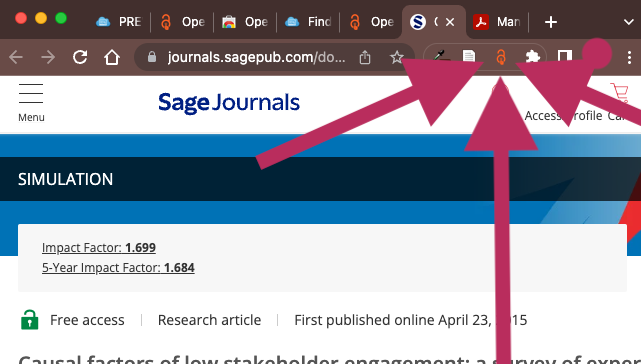Switch to the PRE tab
641x364 pixels.
click(119, 22)
